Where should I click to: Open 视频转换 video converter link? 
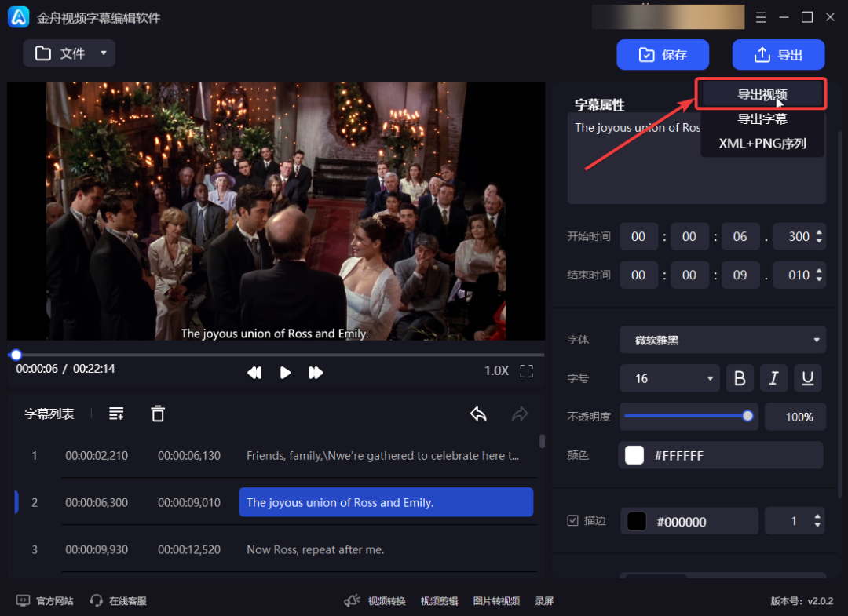click(x=386, y=601)
